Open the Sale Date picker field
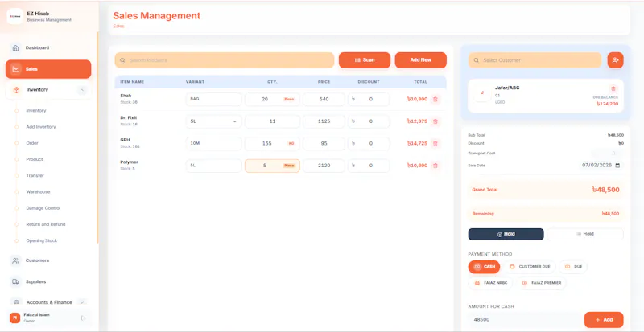Screen dimensions: 644x332 pos(601,165)
